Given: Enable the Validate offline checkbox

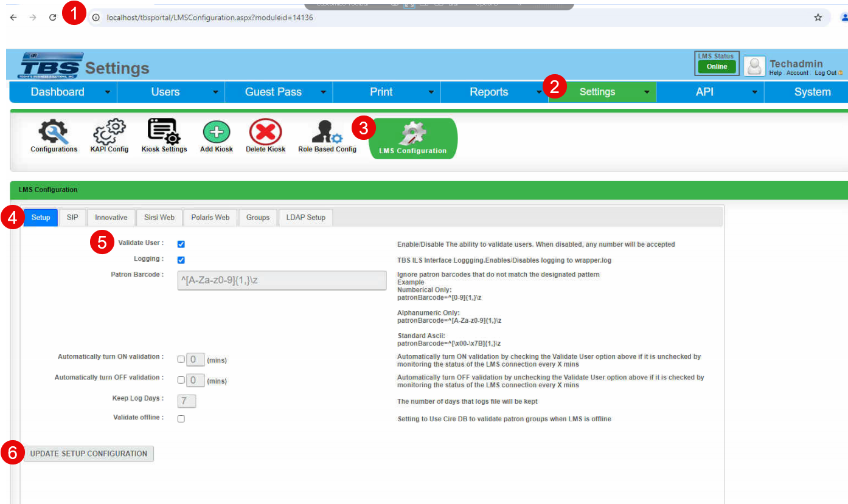Looking at the screenshot, I should point(181,419).
